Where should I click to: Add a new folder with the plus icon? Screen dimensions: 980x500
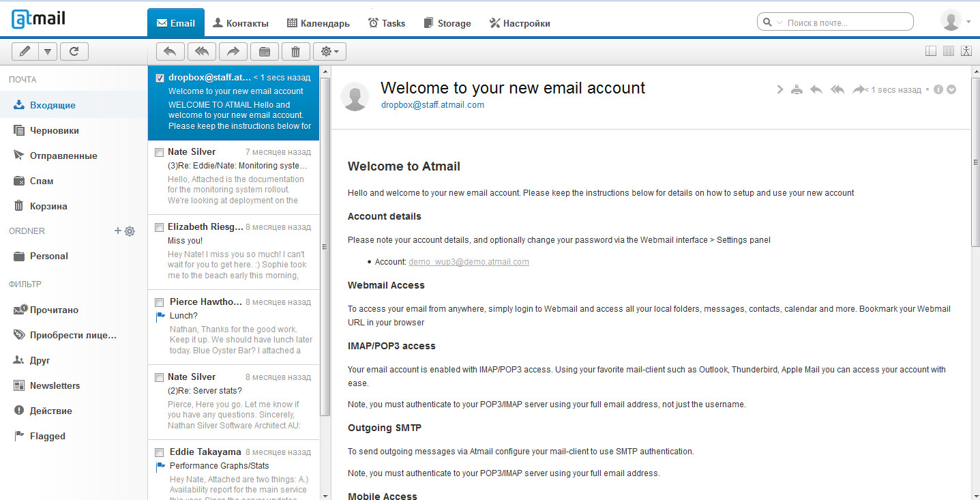pyautogui.click(x=117, y=231)
